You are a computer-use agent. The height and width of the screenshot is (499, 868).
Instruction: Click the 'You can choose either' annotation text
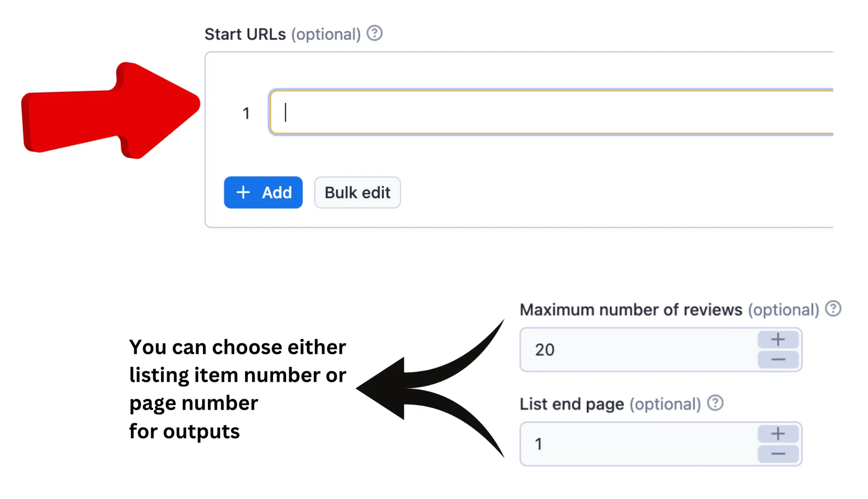click(238, 347)
